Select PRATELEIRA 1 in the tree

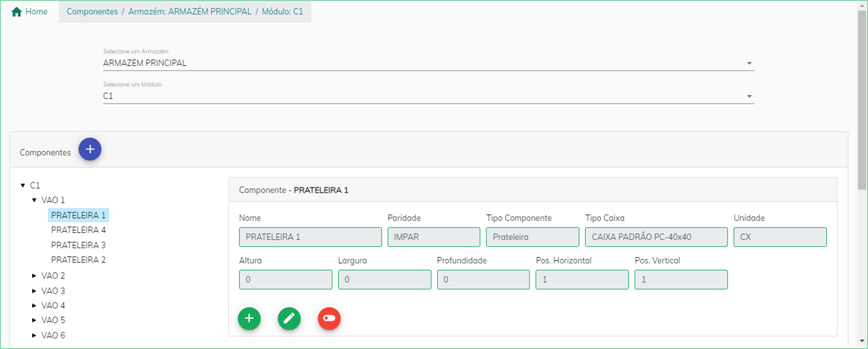point(78,215)
